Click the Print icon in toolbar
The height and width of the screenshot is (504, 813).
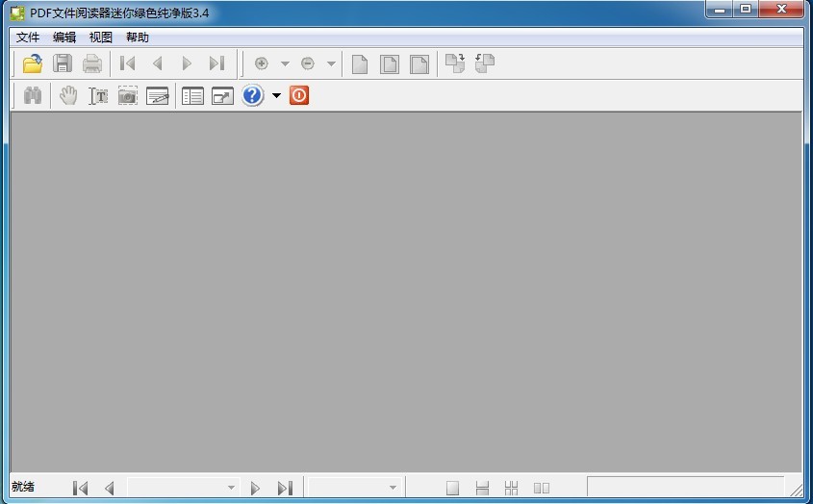[x=92, y=64]
